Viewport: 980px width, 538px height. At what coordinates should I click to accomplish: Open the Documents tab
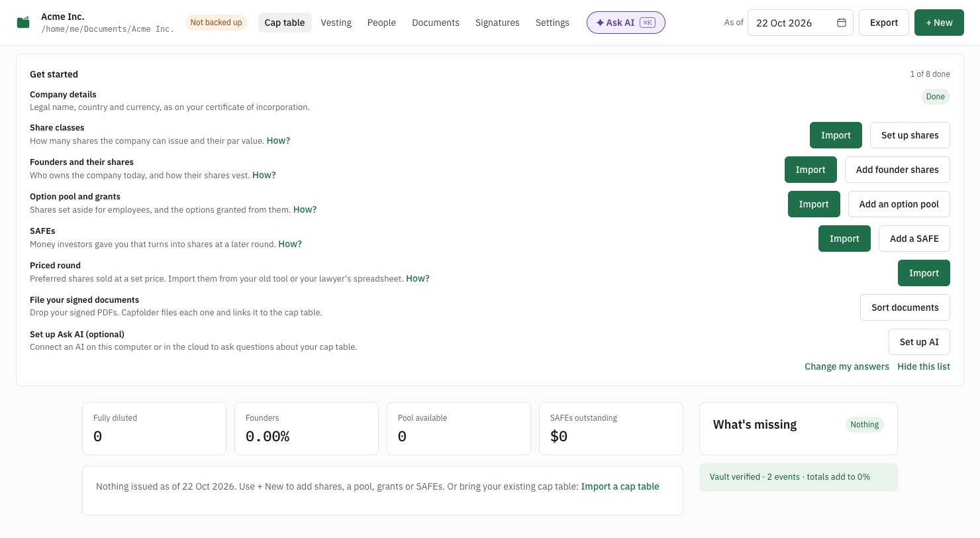coord(436,23)
